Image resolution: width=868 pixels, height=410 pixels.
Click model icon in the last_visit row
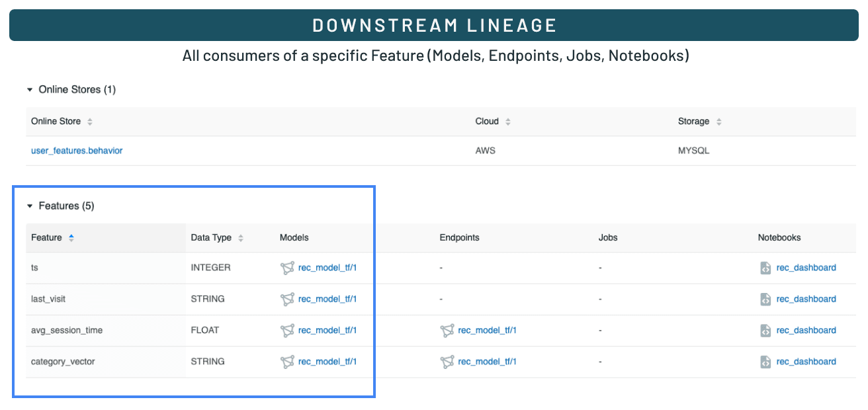[x=287, y=299]
